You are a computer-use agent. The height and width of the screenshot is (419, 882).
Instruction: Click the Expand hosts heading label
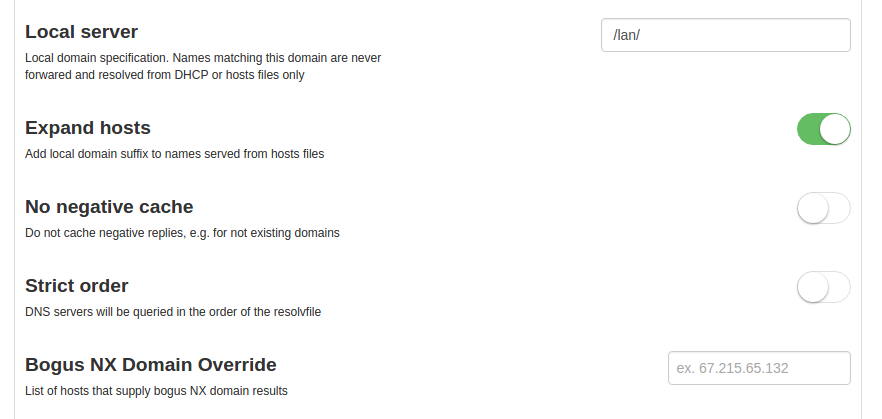point(88,128)
